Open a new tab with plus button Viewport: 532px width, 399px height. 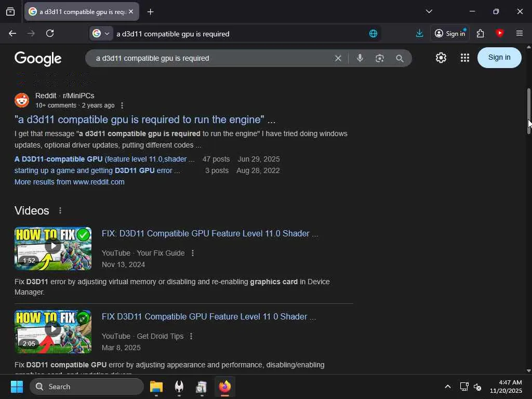(150, 12)
